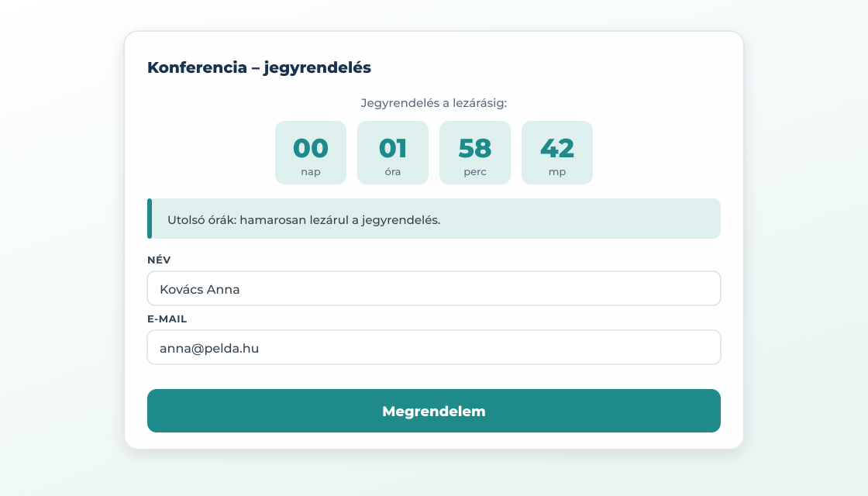Click the 00 nap countdown box
Screen dimensions: 868x496
311,153
